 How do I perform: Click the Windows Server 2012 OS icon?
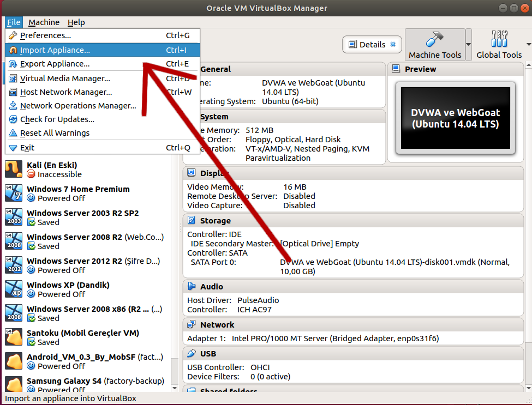[14, 265]
